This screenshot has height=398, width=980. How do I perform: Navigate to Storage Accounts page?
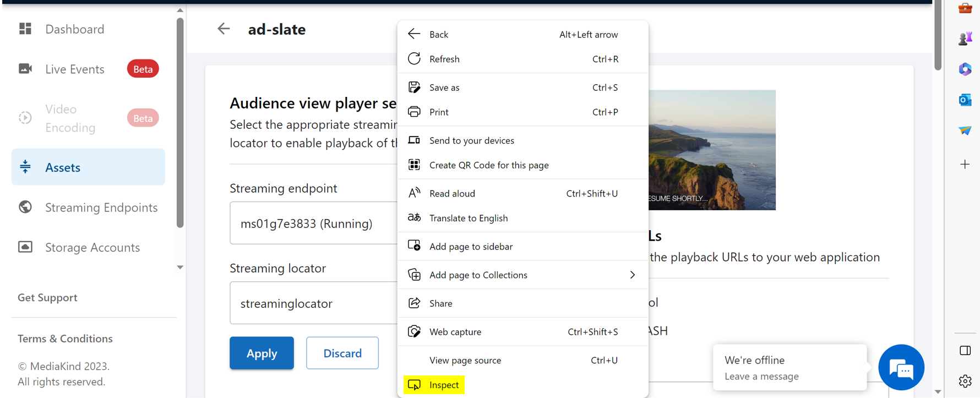(88, 247)
